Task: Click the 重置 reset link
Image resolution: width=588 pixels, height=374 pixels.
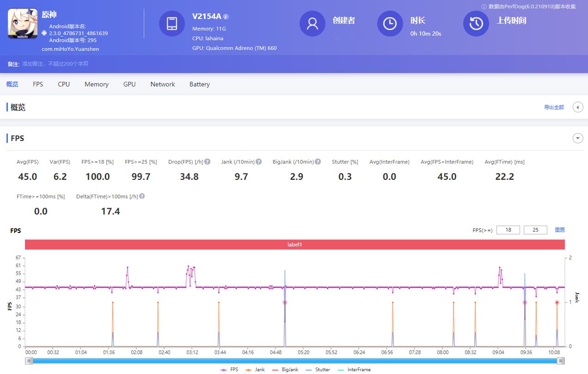Action: pos(560,229)
